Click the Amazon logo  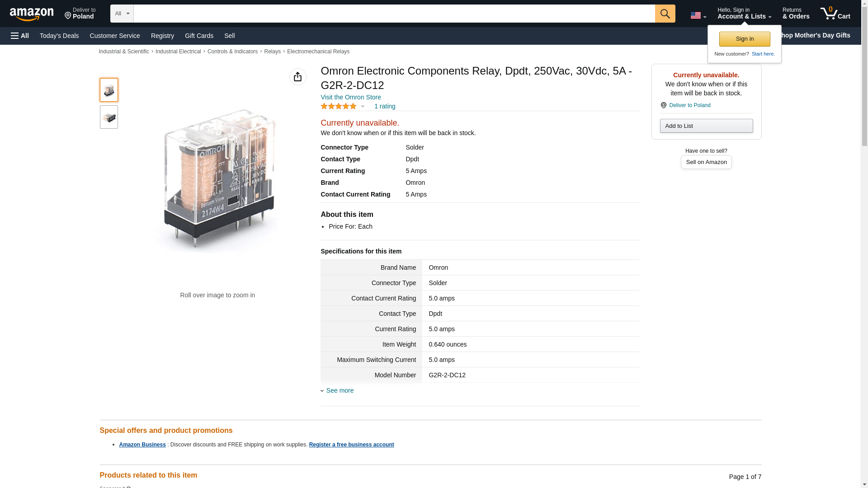[x=32, y=14]
